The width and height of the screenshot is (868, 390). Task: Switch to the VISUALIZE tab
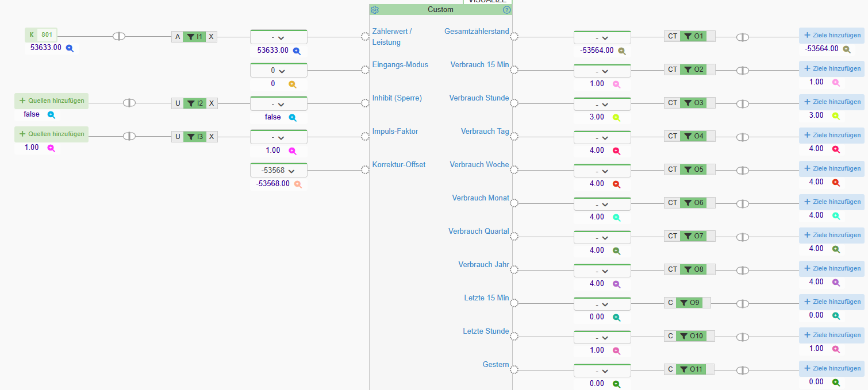pos(487,2)
